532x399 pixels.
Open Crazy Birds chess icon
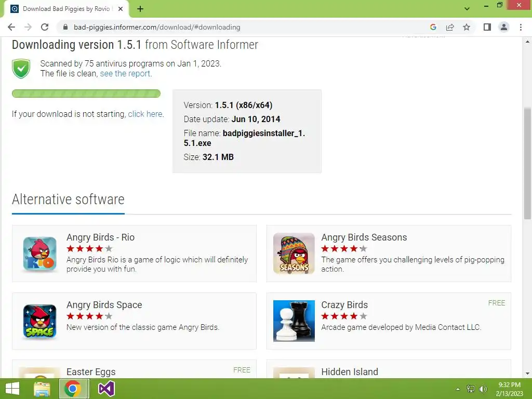tap(294, 321)
